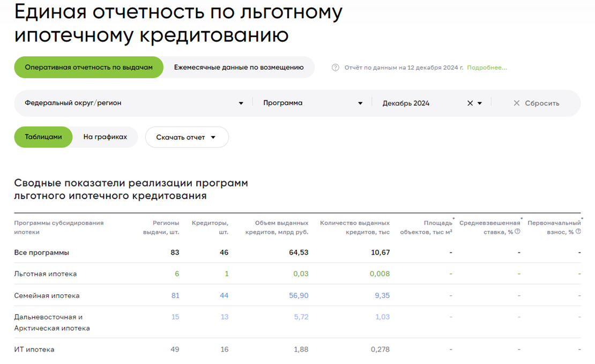595x364 pixels.
Task: Switch to Ежемесячные данные по возмещению tab
Action: point(239,68)
